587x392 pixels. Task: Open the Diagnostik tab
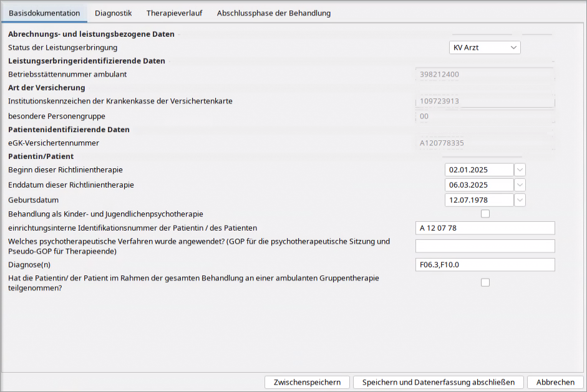coord(113,13)
